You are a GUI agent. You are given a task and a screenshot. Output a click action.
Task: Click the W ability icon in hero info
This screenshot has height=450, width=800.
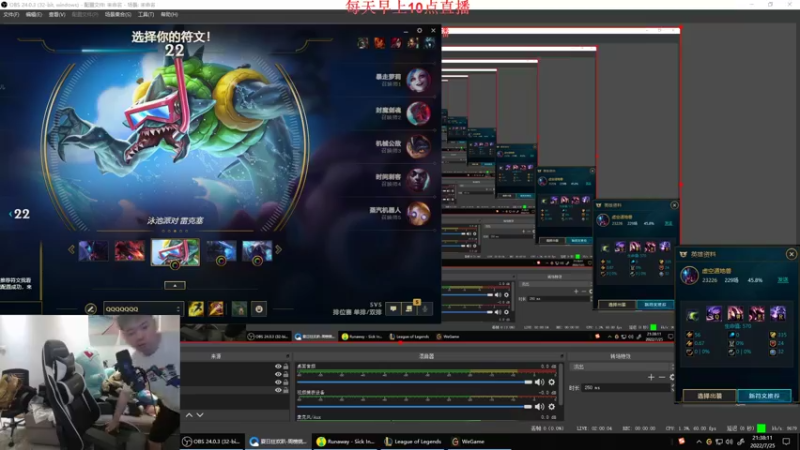click(735, 313)
